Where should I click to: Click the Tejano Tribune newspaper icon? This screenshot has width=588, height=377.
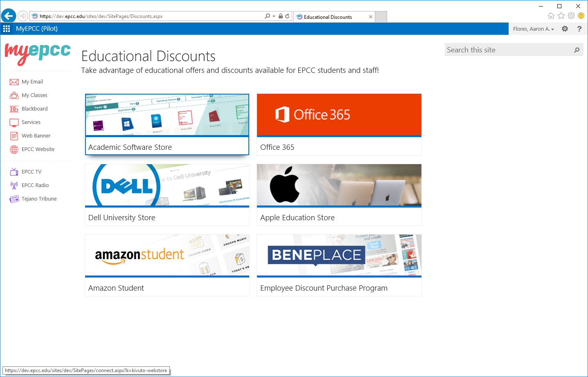tap(14, 199)
